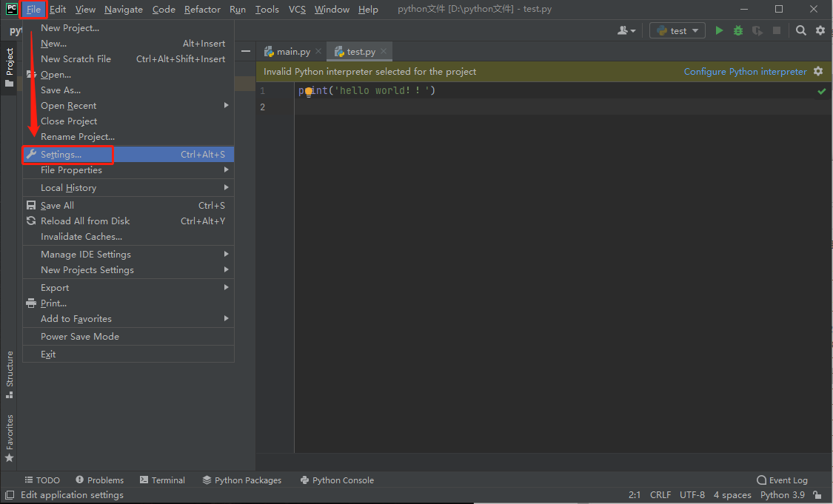Close the test.py tab

click(384, 52)
